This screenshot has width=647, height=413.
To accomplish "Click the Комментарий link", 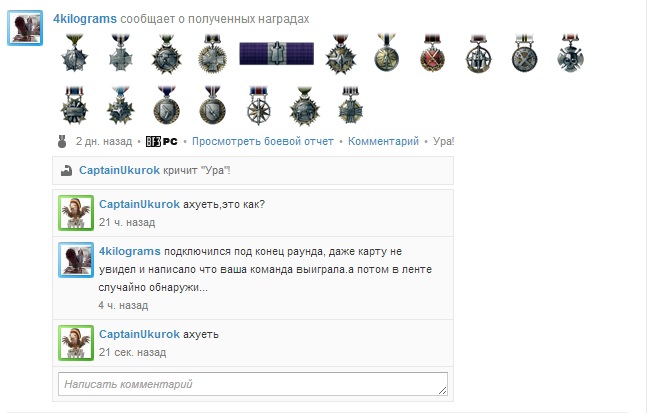I will 383,142.
